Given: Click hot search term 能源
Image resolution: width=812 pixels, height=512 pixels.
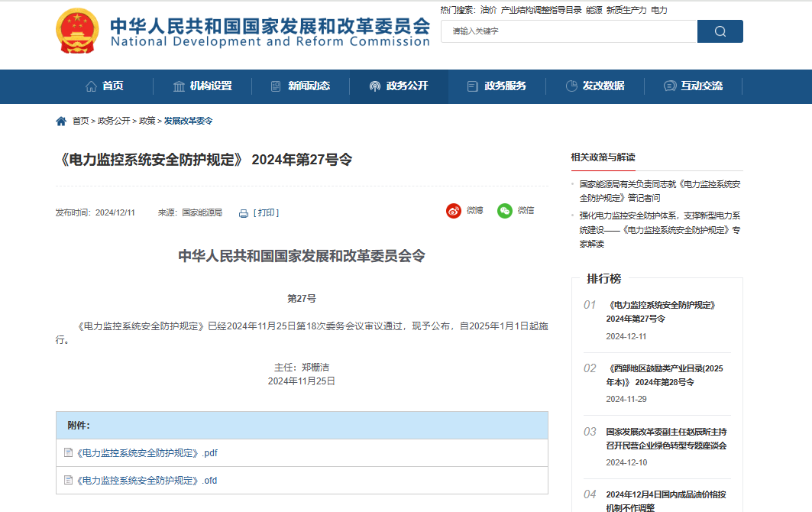Looking at the screenshot, I should (x=594, y=10).
